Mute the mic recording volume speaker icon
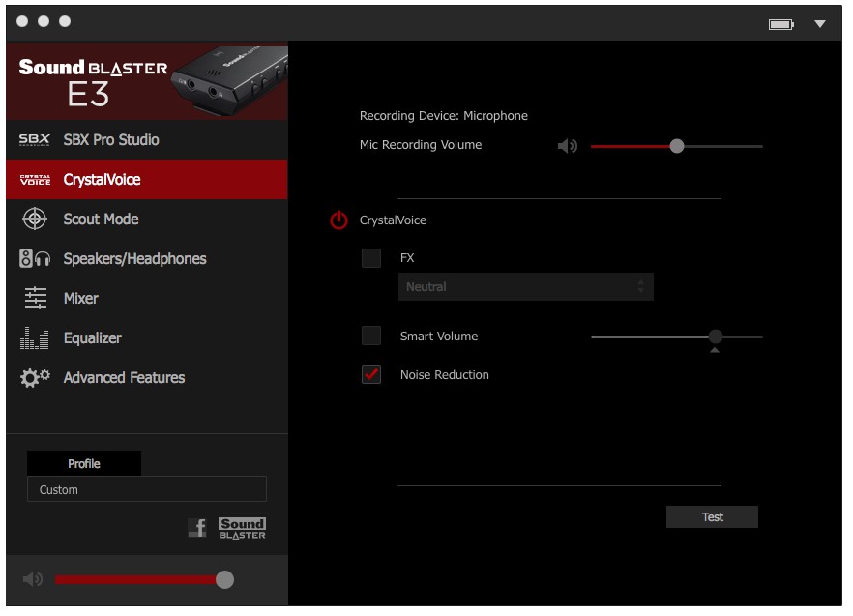Image resolution: width=853 pixels, height=616 pixels. (x=568, y=147)
